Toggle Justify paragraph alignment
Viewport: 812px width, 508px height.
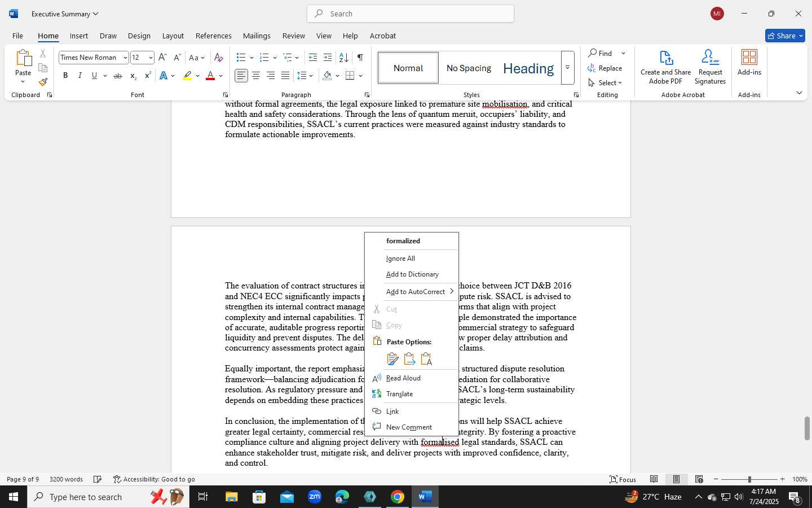click(285, 76)
